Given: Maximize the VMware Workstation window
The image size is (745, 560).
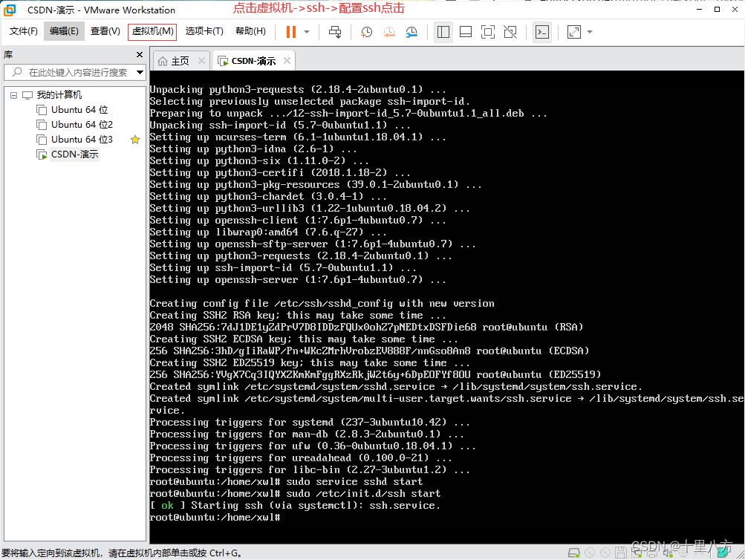Looking at the screenshot, I should 717,10.
